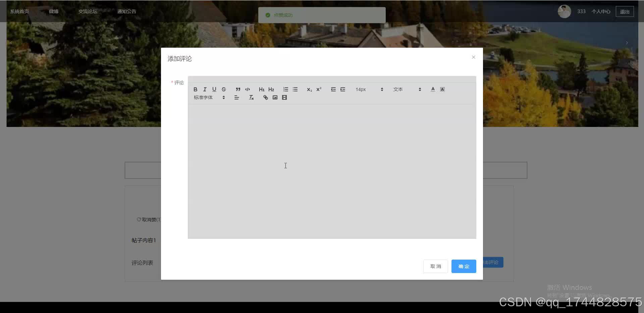Open 系统首页 in the navigation bar

(19, 11)
